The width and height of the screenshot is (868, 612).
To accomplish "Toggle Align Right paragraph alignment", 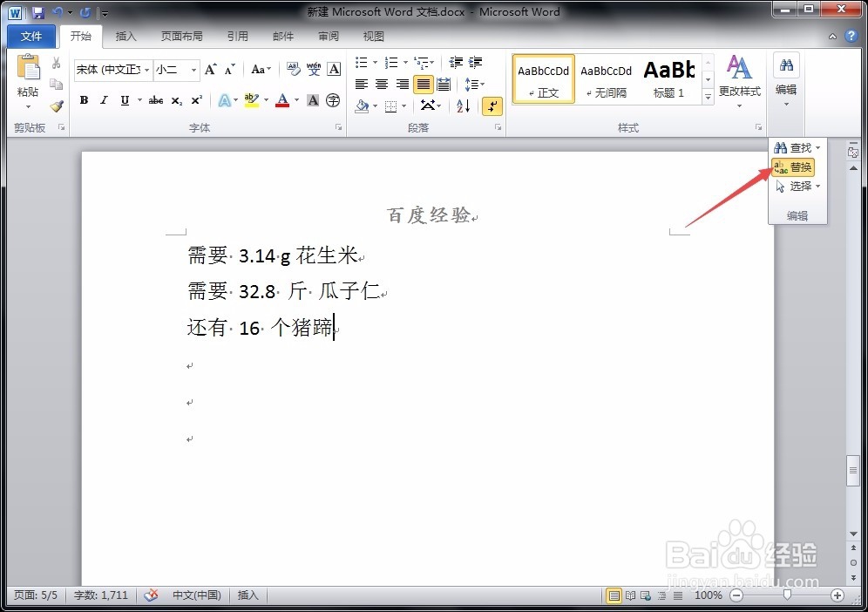I will click(403, 85).
